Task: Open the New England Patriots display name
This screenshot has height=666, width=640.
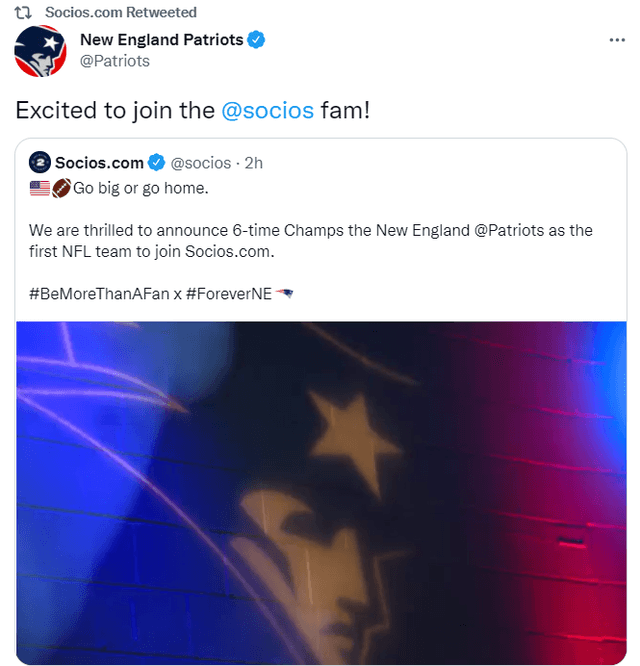Action: pyautogui.click(x=161, y=40)
